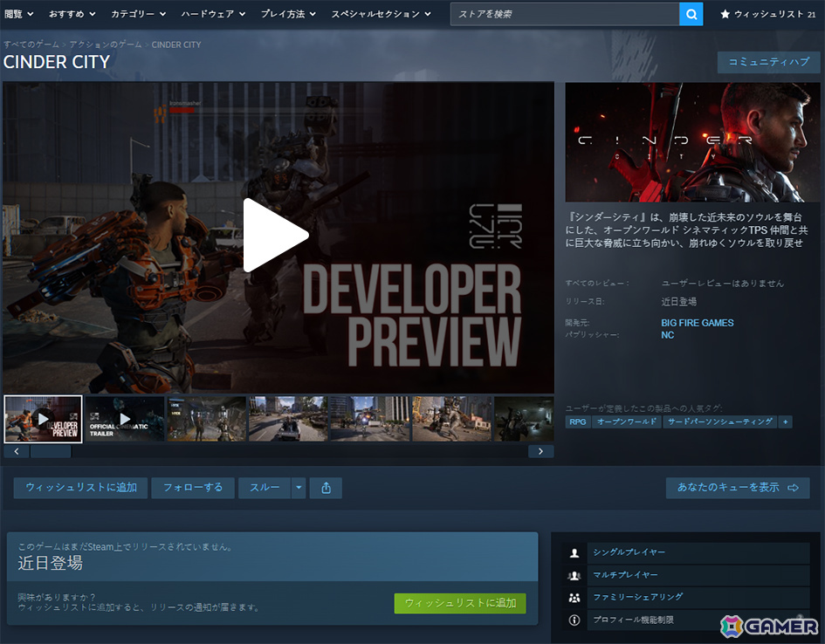Image resolution: width=825 pixels, height=644 pixels.
Task: Click the share icon button
Action: 326,488
